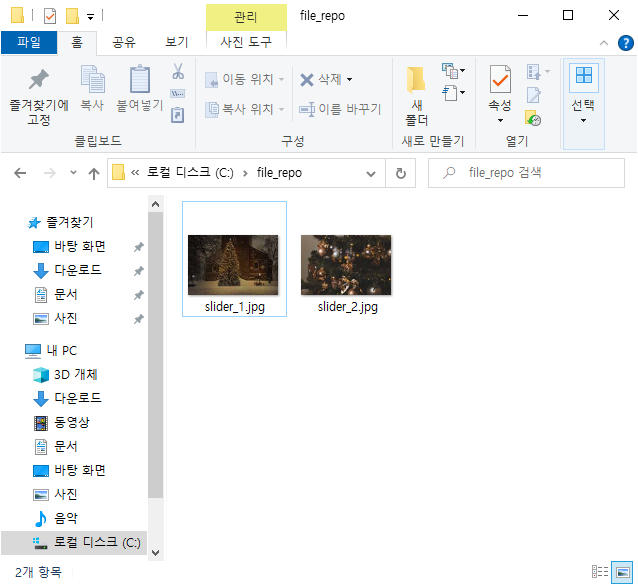
Task: Select the slider_2.jpg thumbnail
Action: [x=346, y=264]
